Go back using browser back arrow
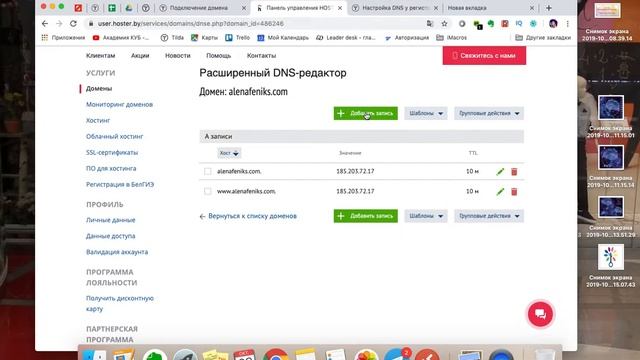This screenshot has height=360, width=640. 45,24
